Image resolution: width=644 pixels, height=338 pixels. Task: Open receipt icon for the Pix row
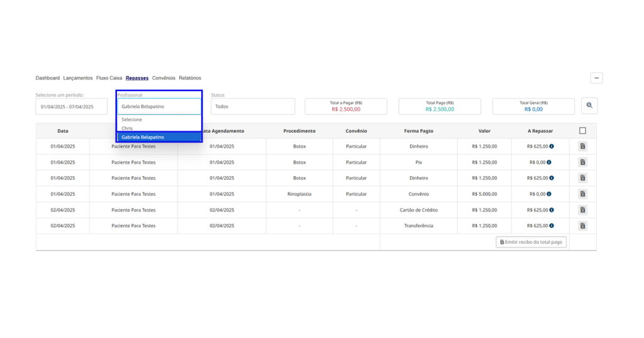tap(582, 162)
